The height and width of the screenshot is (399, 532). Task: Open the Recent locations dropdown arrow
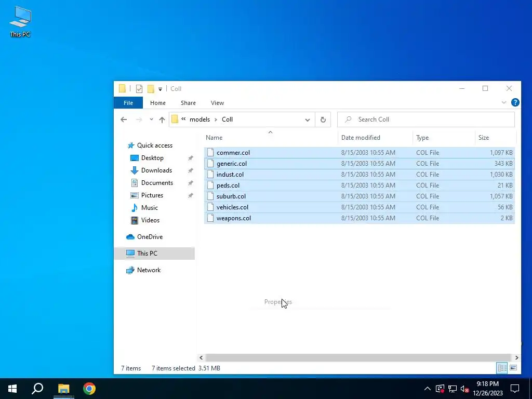pyautogui.click(x=151, y=119)
